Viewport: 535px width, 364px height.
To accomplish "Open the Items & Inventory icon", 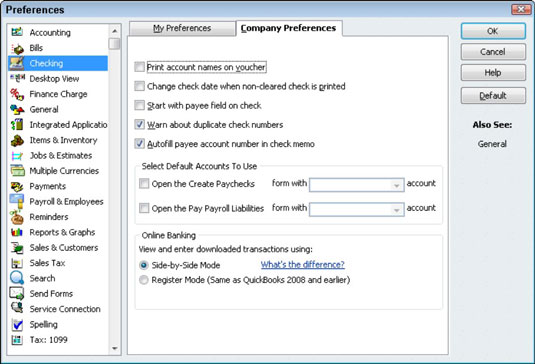I will pyautogui.click(x=17, y=140).
